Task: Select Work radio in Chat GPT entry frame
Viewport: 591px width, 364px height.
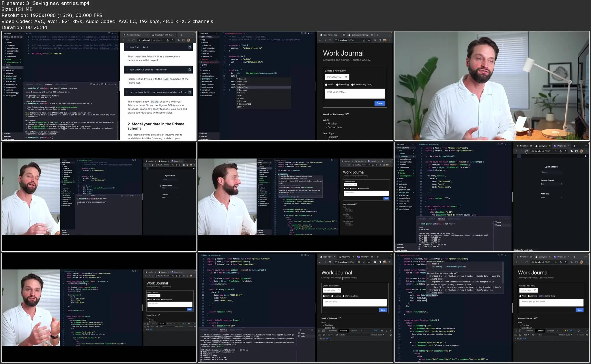Action: click(x=520, y=296)
